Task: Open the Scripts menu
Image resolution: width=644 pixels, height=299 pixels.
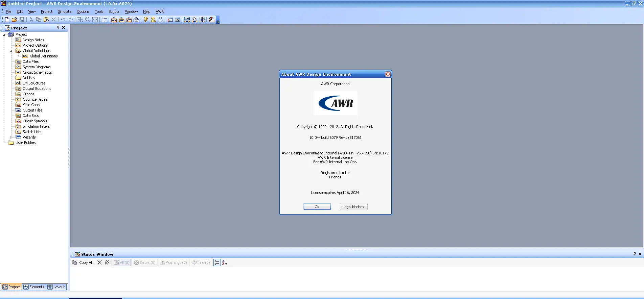Action: (x=114, y=11)
